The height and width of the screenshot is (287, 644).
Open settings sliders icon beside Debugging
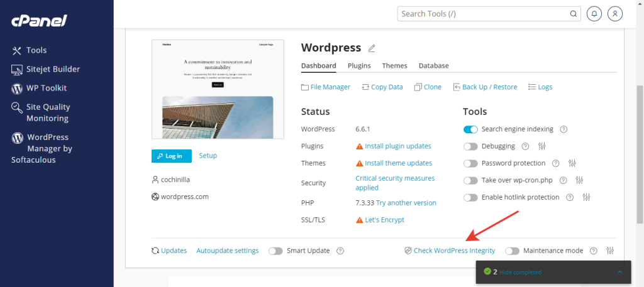click(x=543, y=146)
